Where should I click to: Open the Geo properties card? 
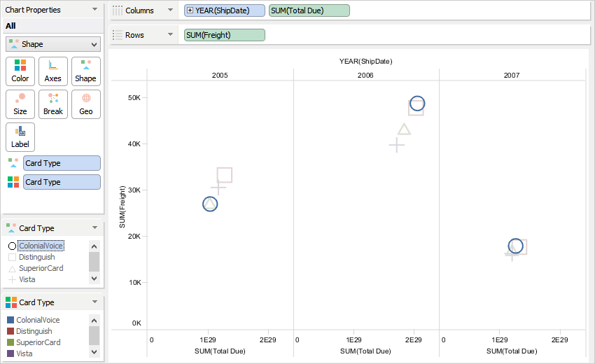(85, 104)
